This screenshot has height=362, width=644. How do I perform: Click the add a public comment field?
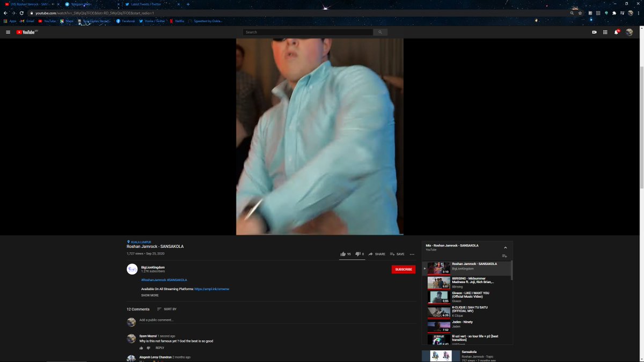coord(277,320)
